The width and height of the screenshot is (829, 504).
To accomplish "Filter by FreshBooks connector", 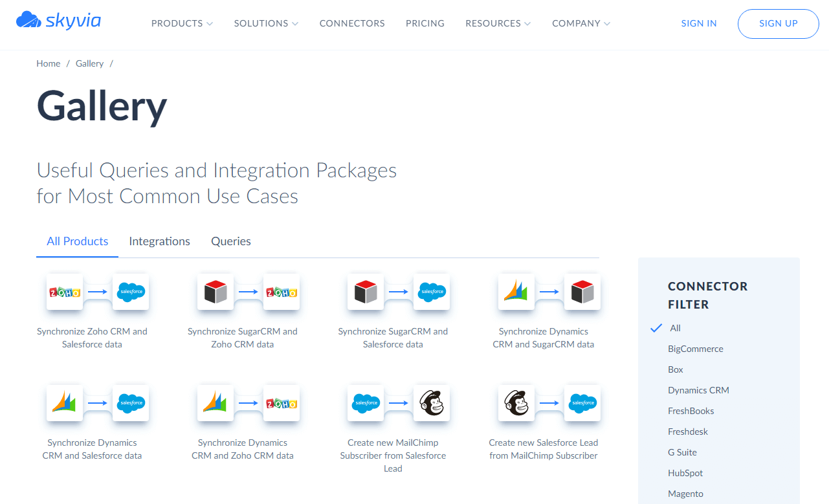I will pos(691,411).
